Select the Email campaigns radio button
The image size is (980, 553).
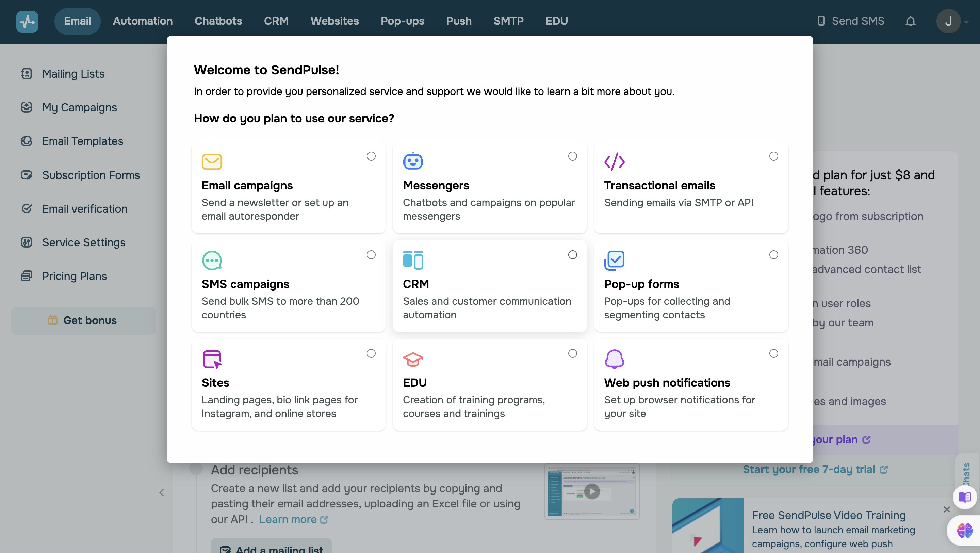[371, 156]
